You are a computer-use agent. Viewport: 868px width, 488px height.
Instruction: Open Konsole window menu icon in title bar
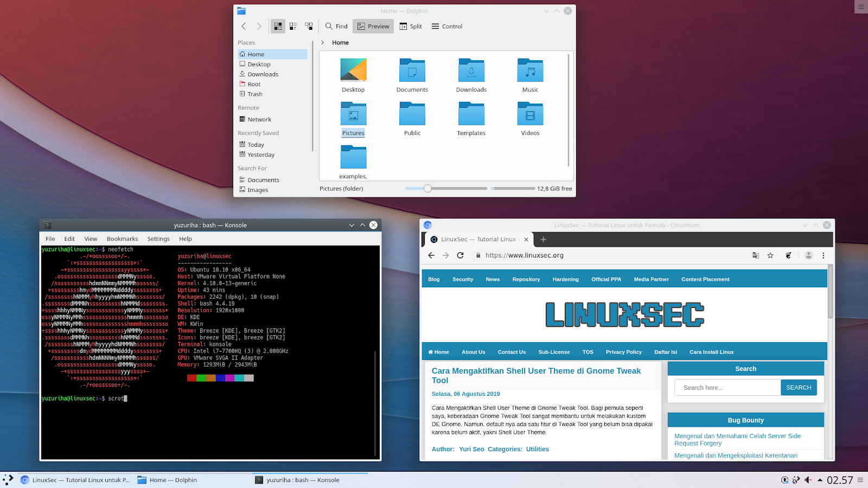(47, 225)
